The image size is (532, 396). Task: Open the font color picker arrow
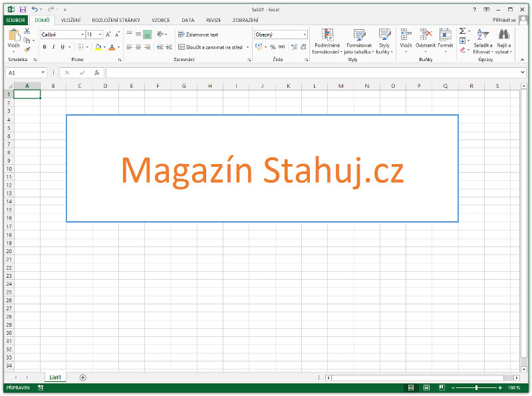point(118,47)
